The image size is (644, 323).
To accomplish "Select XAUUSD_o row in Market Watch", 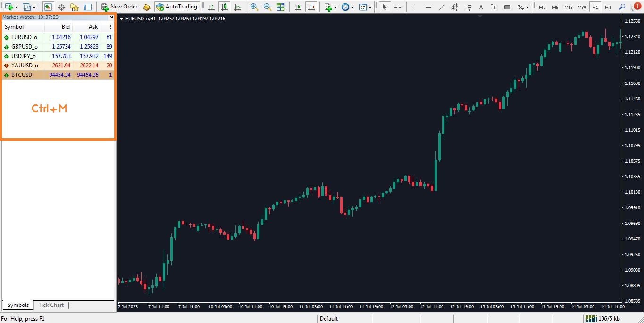I will [x=58, y=65].
